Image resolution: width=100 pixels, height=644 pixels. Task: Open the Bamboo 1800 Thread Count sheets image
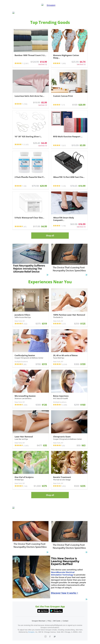[x=31, y=41]
